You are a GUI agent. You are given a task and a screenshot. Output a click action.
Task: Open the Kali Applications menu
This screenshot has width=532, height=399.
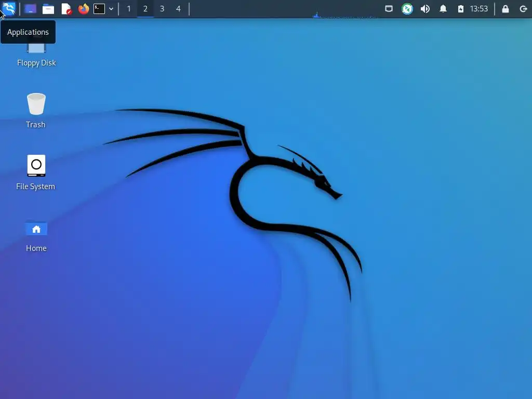8,8
